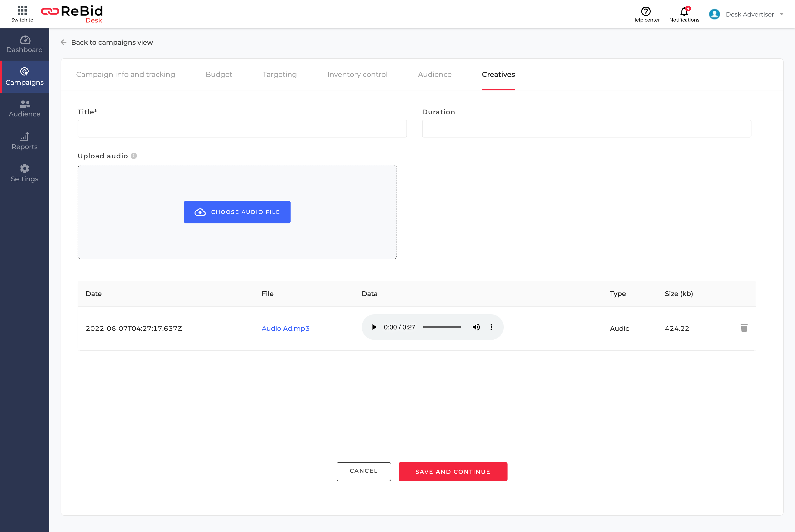Image resolution: width=795 pixels, height=532 pixels.
Task: Go to Dashboard in sidebar
Action: click(x=24, y=44)
